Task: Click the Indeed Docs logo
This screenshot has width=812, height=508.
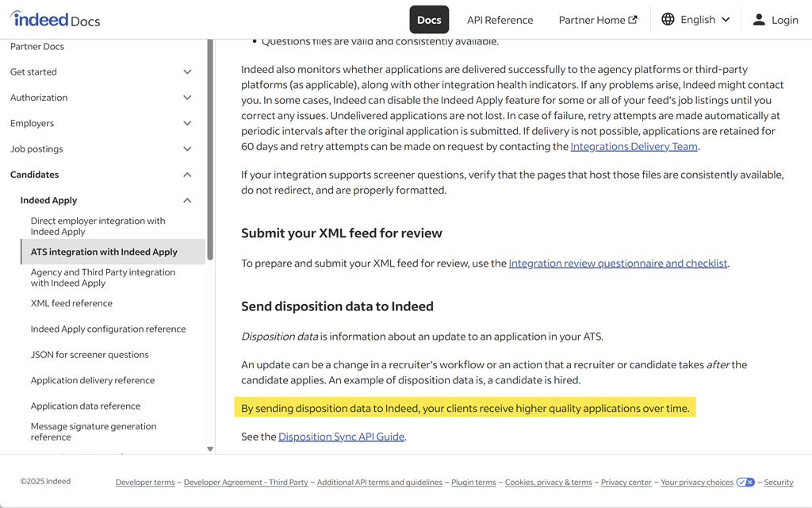Action: (x=56, y=20)
